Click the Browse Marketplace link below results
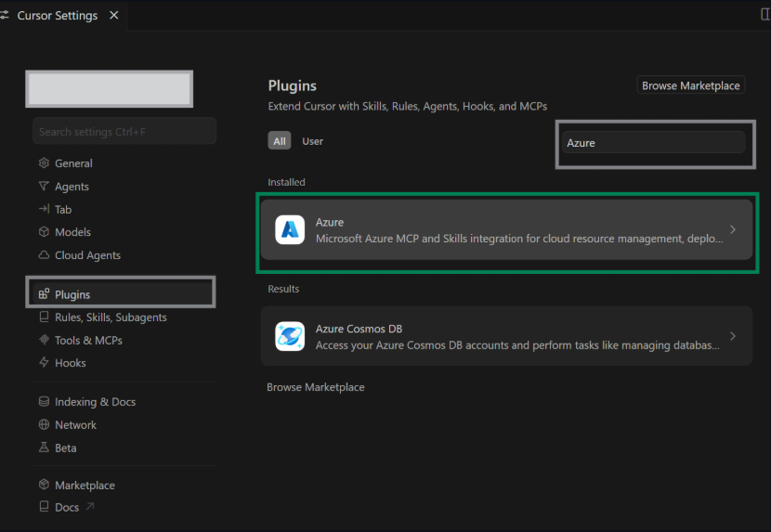The width and height of the screenshot is (771, 532). coord(316,387)
